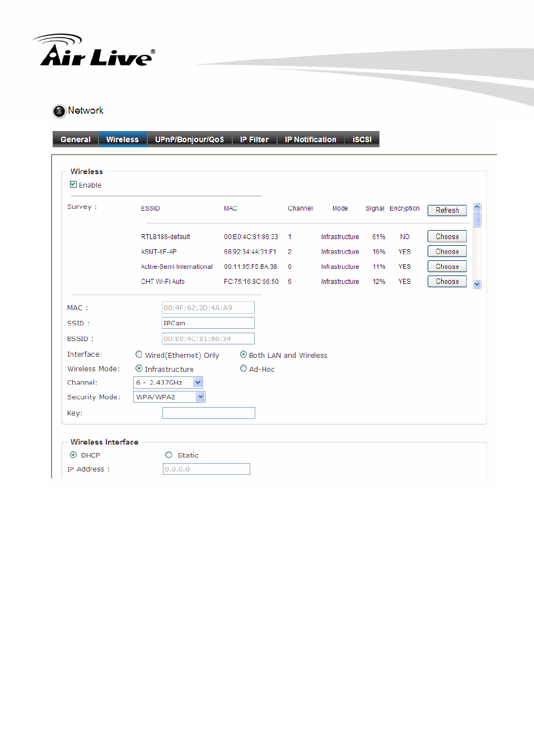Viewport: 534px width, 756px height.
Task: Open the UPnP/Bonjour/QoS tab
Action: tap(190, 139)
